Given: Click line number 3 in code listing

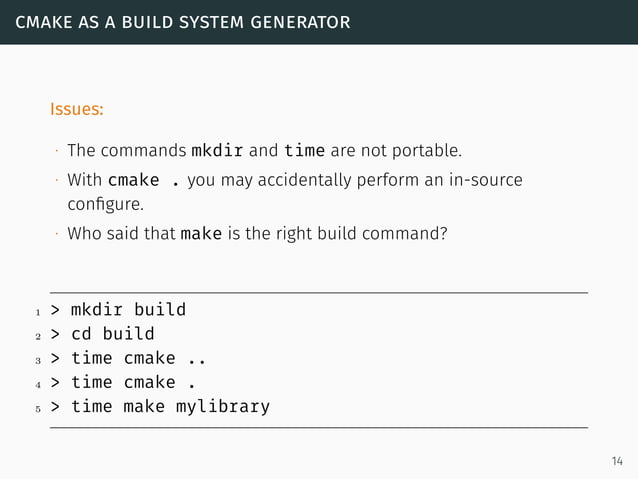Looking at the screenshot, I should (x=35, y=360).
